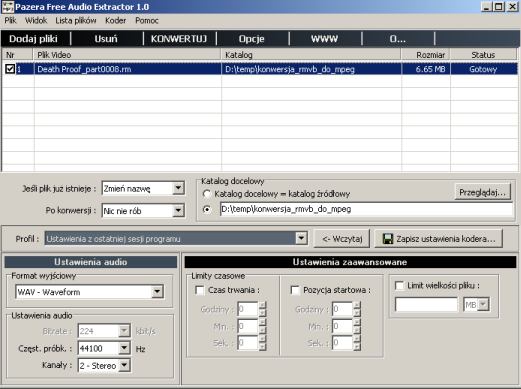521x389 pixels.
Task: Select file Death Proof_part0008.rm
Action: [84, 69]
